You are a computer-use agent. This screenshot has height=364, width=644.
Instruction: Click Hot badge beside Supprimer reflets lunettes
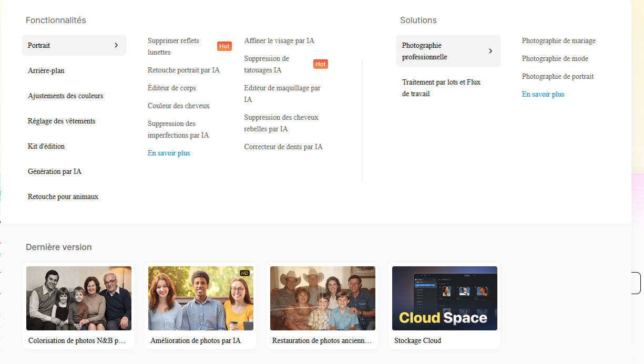click(224, 46)
